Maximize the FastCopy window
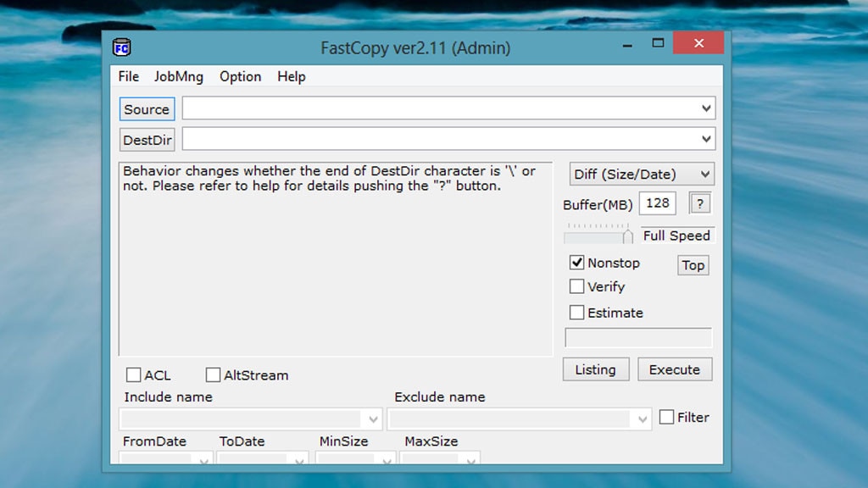Screen dimensions: 868x488 pos(658,43)
